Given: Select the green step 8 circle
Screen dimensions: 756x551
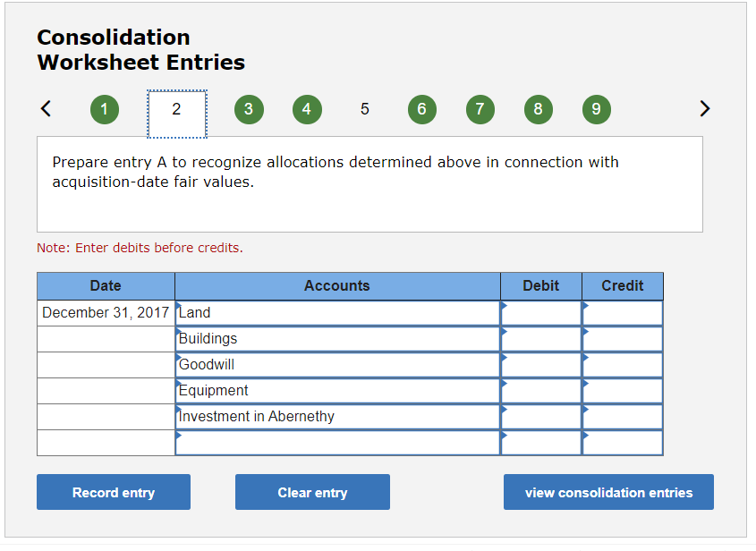Looking at the screenshot, I should point(538,108).
